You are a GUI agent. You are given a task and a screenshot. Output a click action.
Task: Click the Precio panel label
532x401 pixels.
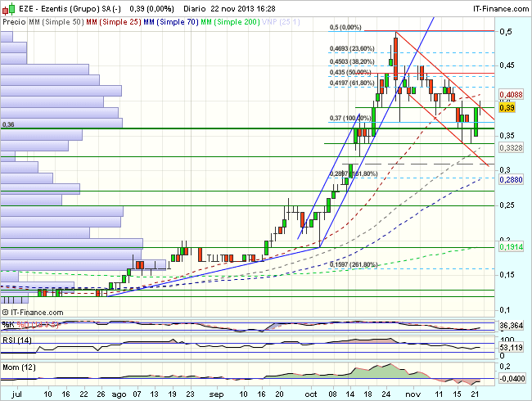pos(14,23)
